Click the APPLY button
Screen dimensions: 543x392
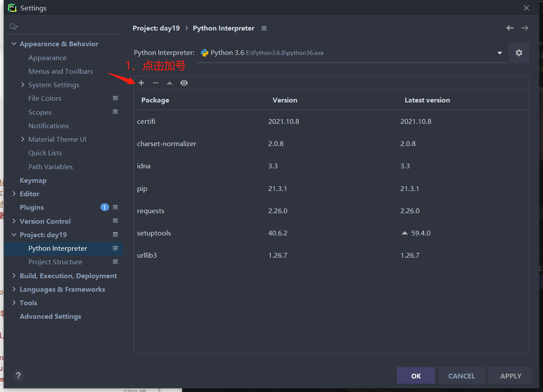tap(511, 376)
